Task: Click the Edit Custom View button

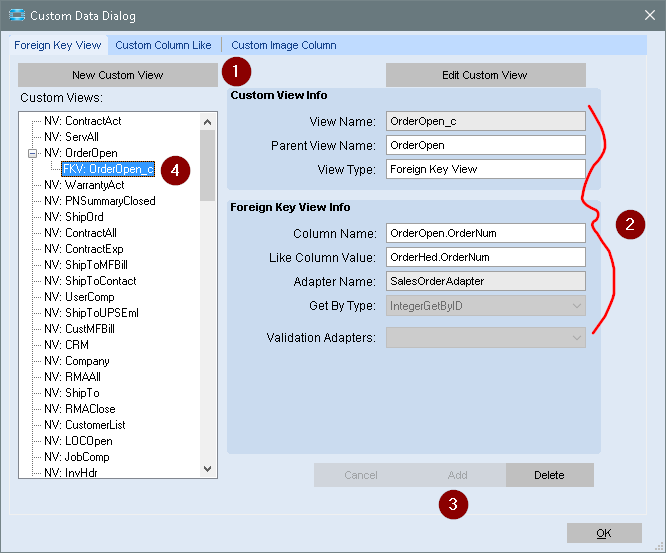Action: pyautogui.click(x=485, y=75)
